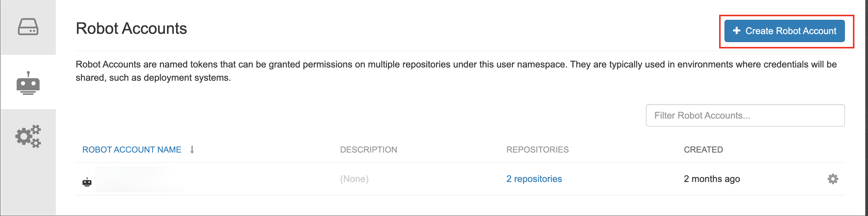Focus the Filter Robot Accounts field

click(745, 116)
